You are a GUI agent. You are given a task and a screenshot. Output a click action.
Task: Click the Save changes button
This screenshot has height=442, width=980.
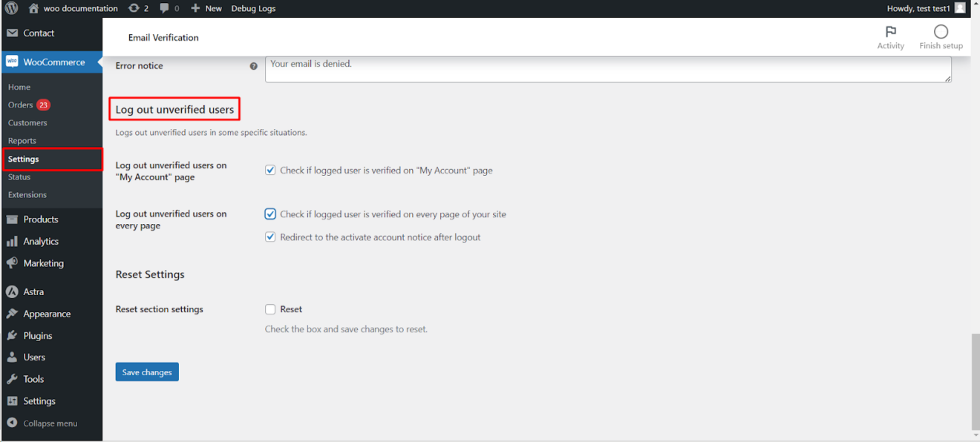[x=146, y=372]
